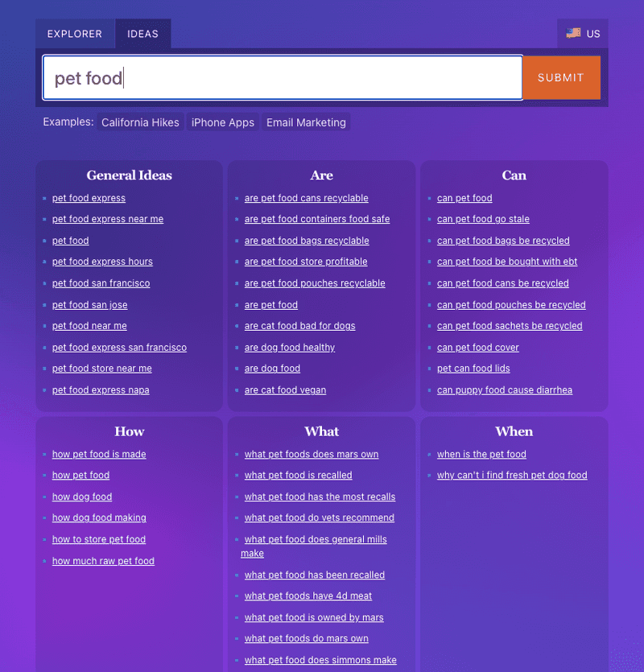Open what pet food do vets recommend
The height and width of the screenshot is (672, 644).
tap(320, 517)
